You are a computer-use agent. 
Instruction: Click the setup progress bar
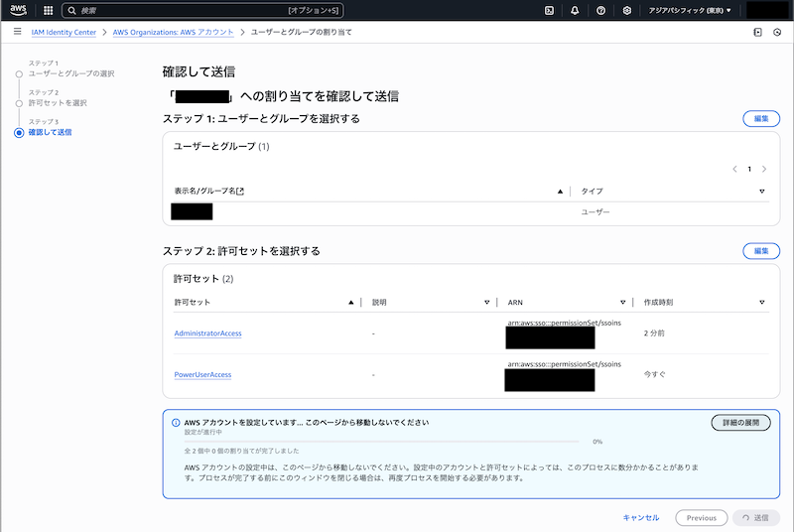[381, 442]
